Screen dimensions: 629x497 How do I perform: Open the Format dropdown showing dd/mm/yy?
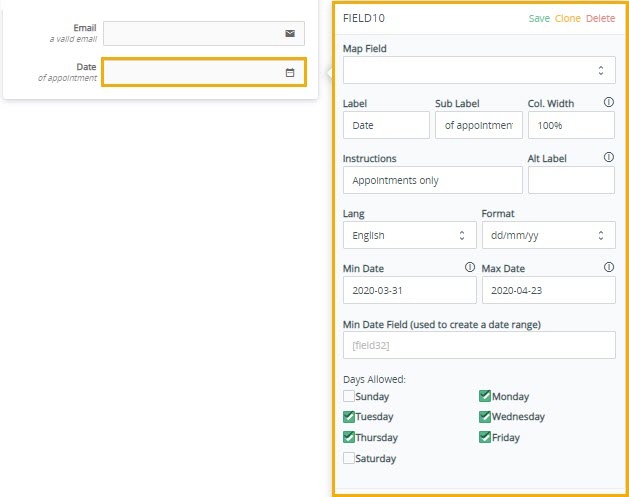(x=548, y=235)
